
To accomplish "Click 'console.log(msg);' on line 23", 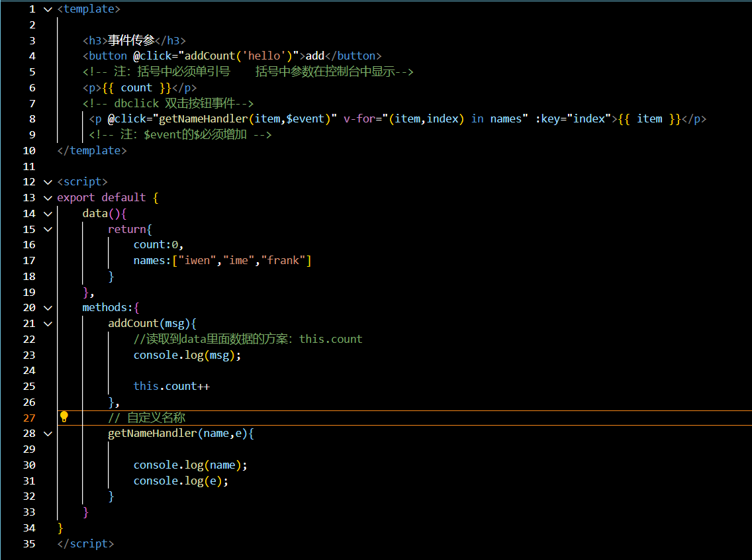I will point(187,355).
